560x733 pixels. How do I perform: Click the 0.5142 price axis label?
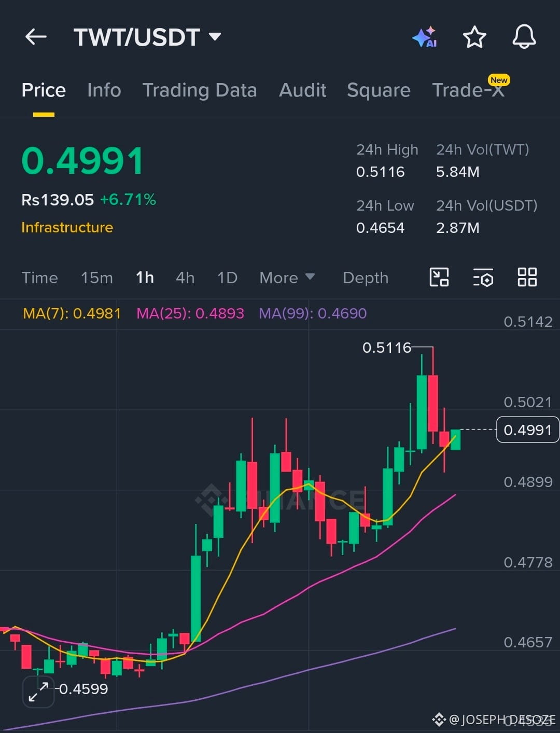tap(528, 322)
